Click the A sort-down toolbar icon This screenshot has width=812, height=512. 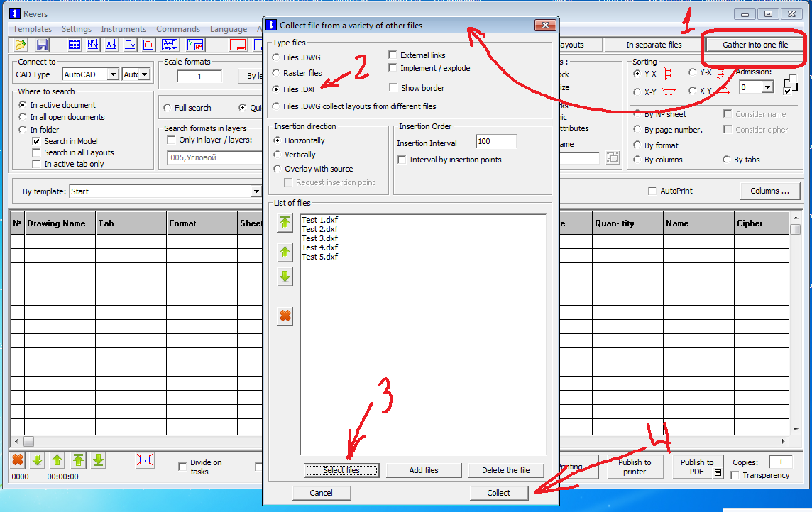coord(112,45)
